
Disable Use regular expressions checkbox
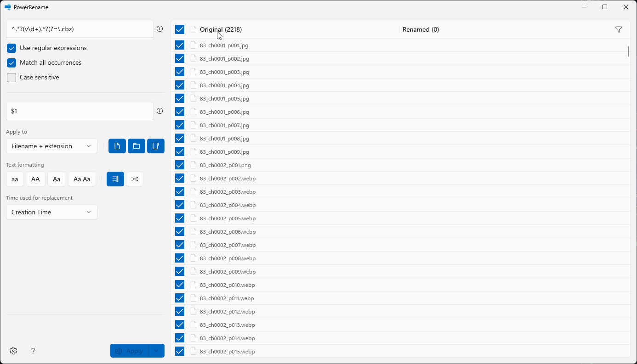11,48
